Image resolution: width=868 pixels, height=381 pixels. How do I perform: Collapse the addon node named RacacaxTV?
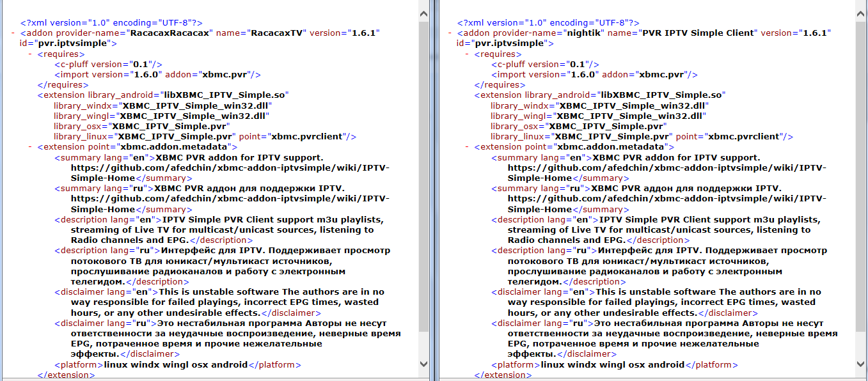[13, 33]
